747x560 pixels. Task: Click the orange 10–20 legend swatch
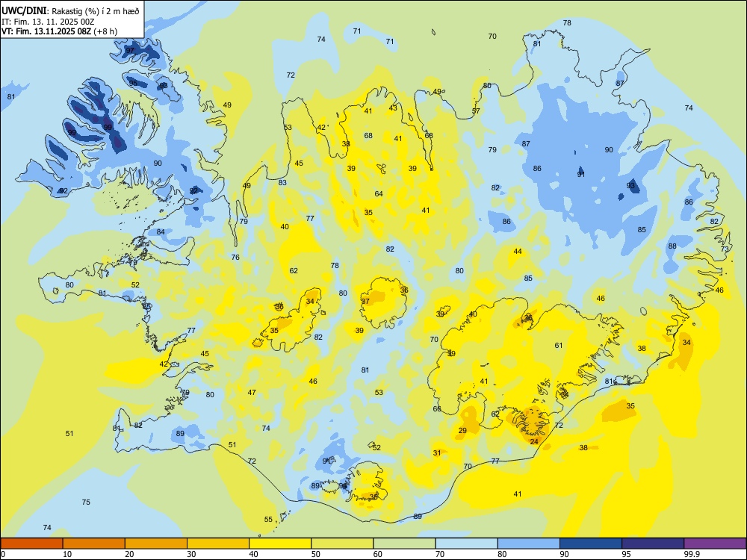coord(94,544)
